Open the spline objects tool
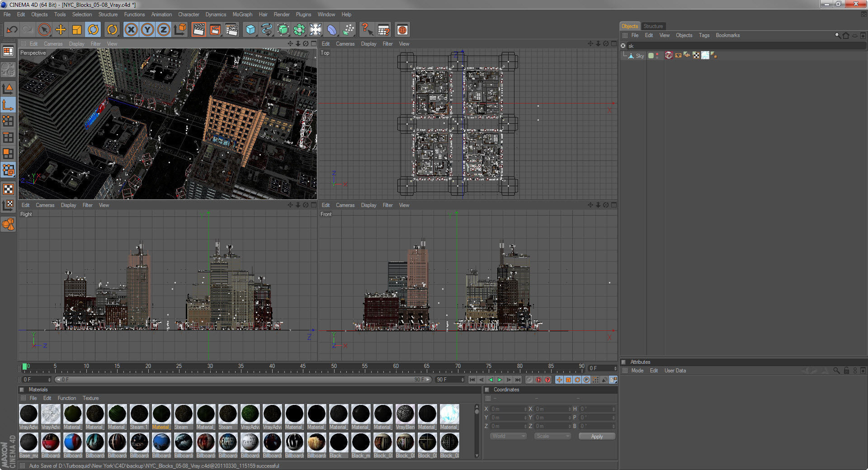This screenshot has height=470, width=868. point(267,30)
